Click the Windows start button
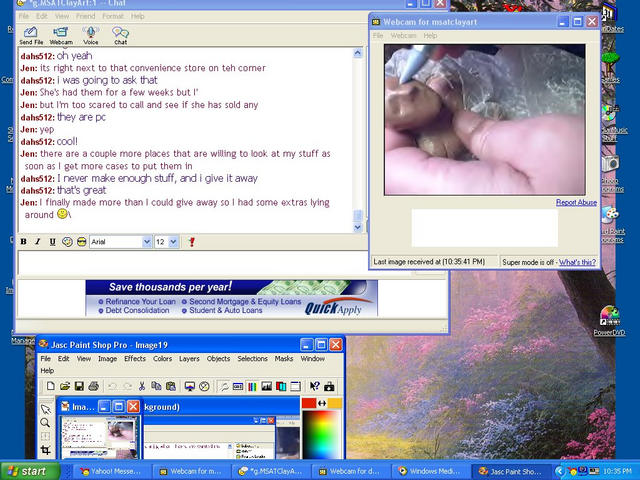The height and width of the screenshot is (480, 640). (x=29, y=471)
